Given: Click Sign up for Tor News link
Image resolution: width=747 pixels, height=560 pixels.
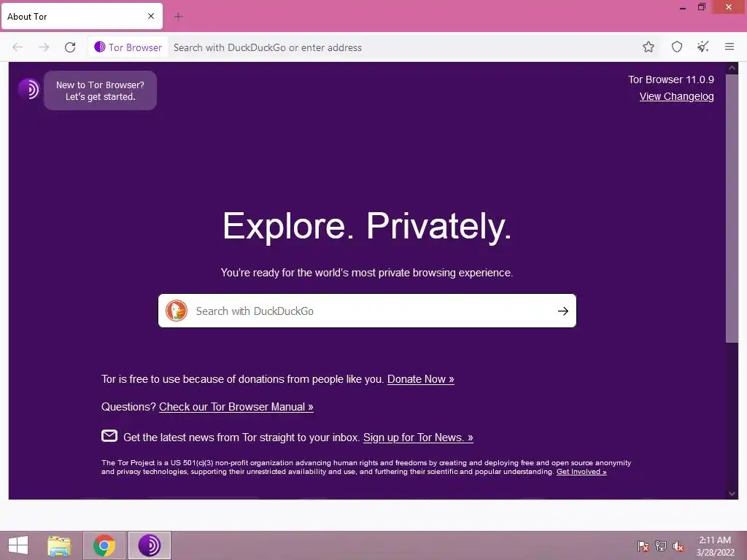Looking at the screenshot, I should click(x=418, y=437).
